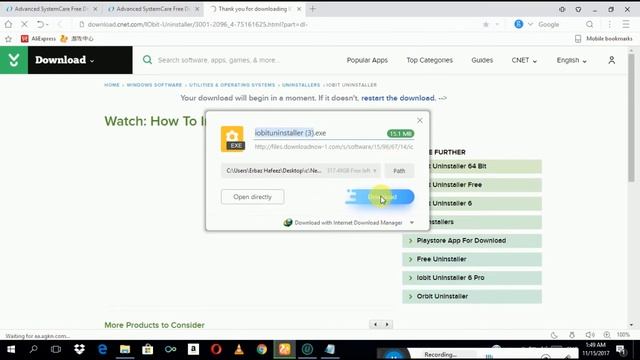Close the 'Thank you for downloading' tab

click(299, 9)
